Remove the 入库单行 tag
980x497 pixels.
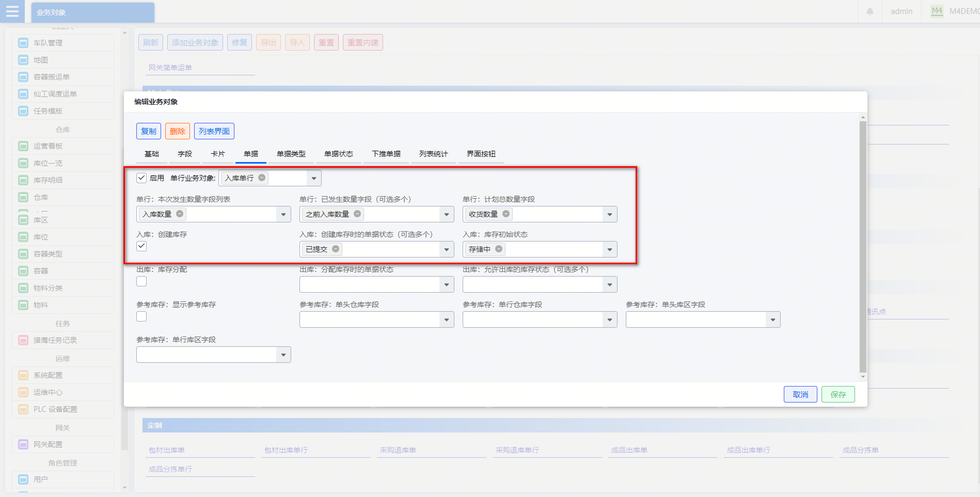(262, 178)
